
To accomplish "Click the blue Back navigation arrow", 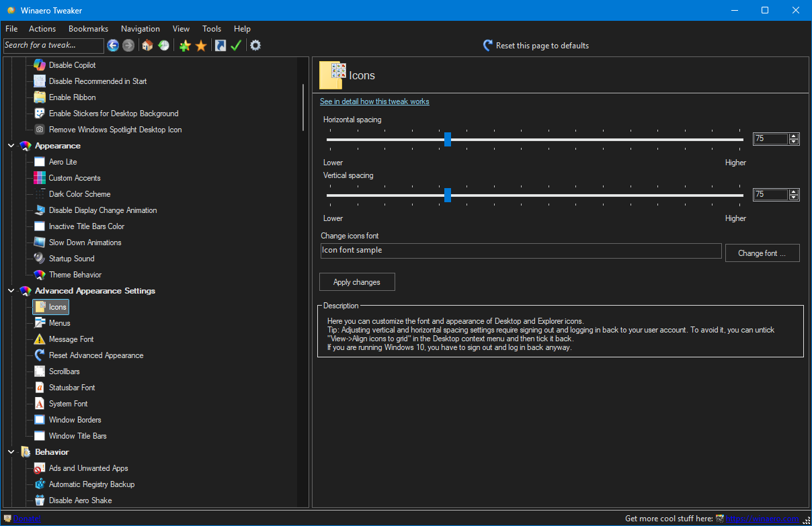I will click(x=113, y=46).
